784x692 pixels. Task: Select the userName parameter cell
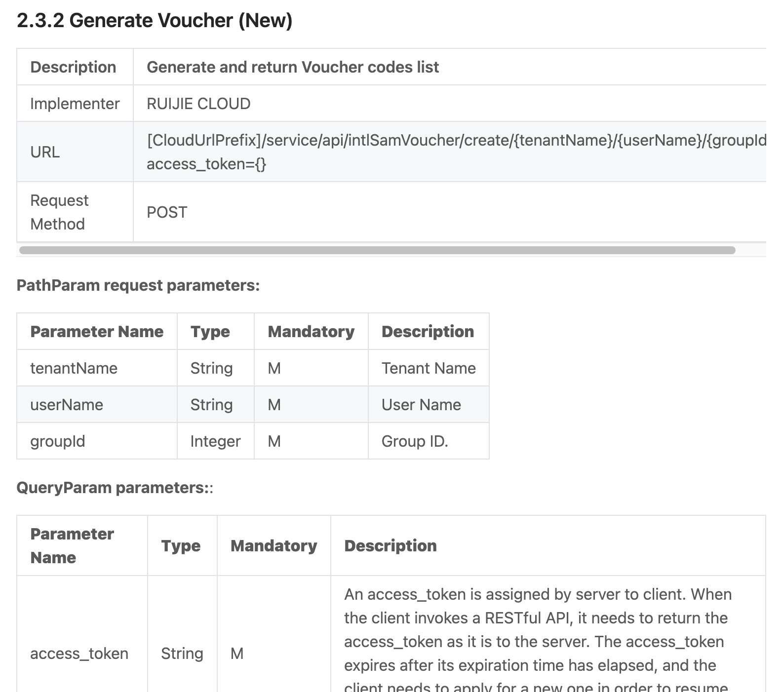(97, 405)
